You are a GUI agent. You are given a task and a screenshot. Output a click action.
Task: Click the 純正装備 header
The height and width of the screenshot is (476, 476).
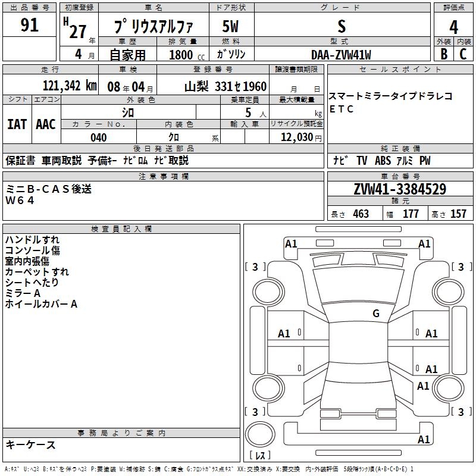coord(400,148)
